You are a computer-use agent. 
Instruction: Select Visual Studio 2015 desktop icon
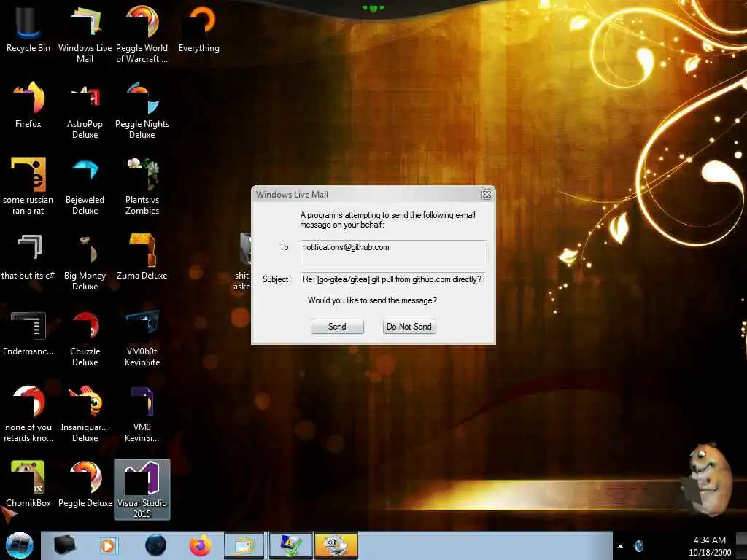click(142, 489)
